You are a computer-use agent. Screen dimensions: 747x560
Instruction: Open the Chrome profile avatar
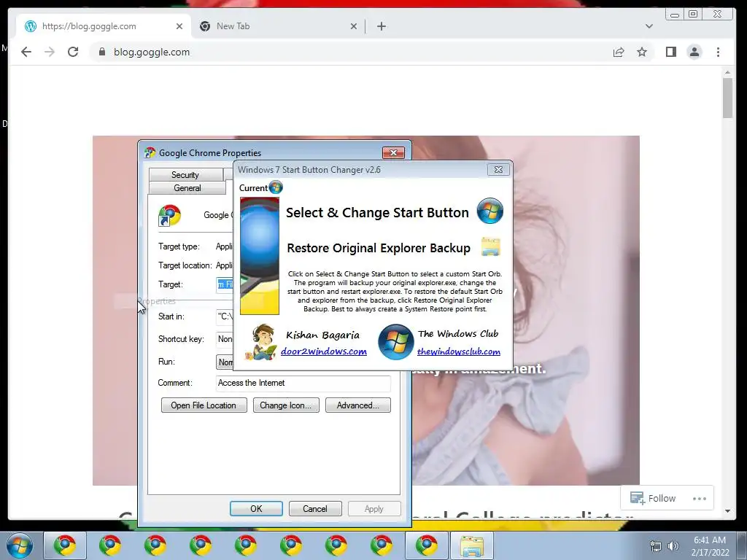pyautogui.click(x=694, y=52)
